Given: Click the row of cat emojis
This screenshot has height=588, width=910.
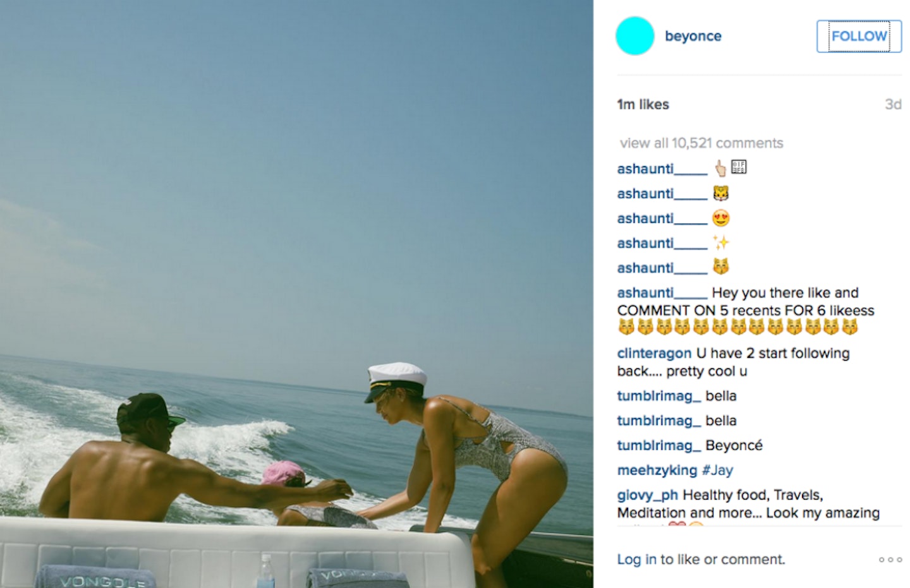Looking at the screenshot, I should 738,327.
